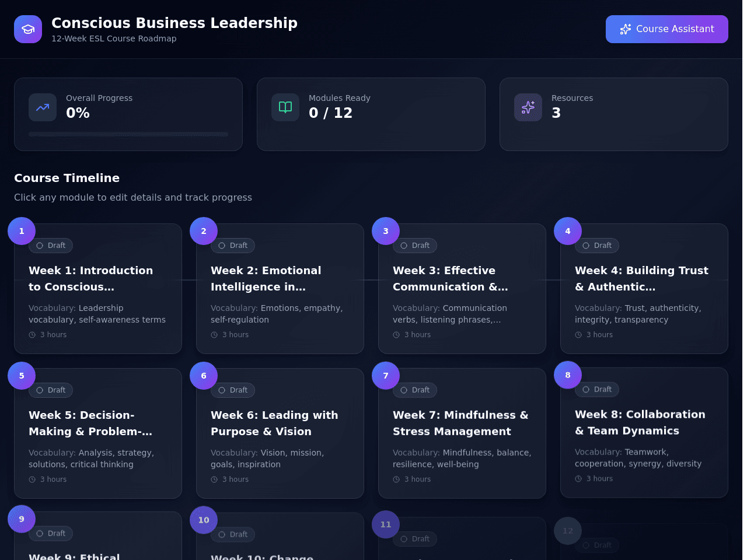Screen dimensions: 747x560
Task: Click the Resources sparkle icon
Action: [x=528, y=107]
